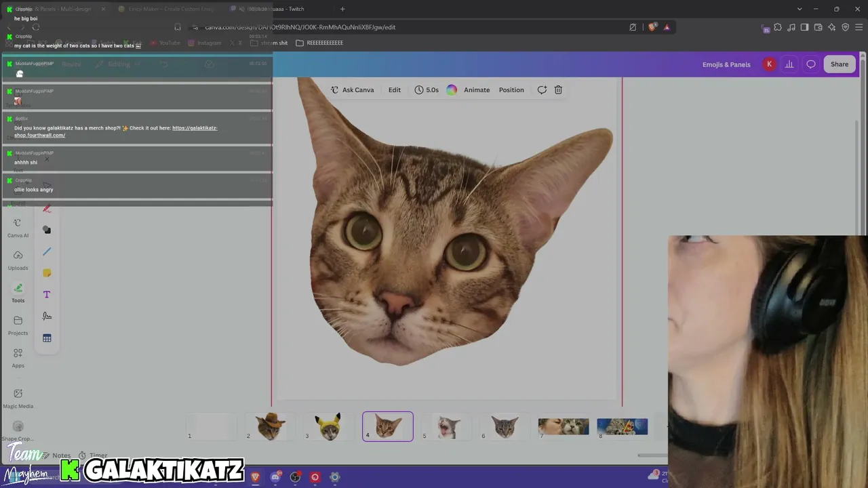
Task: Open the Leo AI sparkle icon
Action: [831, 27]
